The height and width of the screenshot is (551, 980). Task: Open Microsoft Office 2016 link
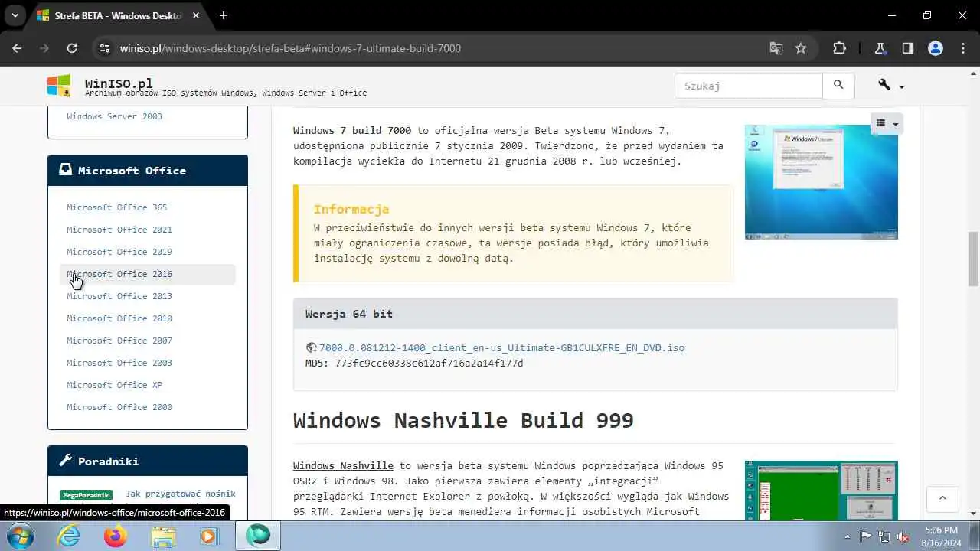(119, 274)
